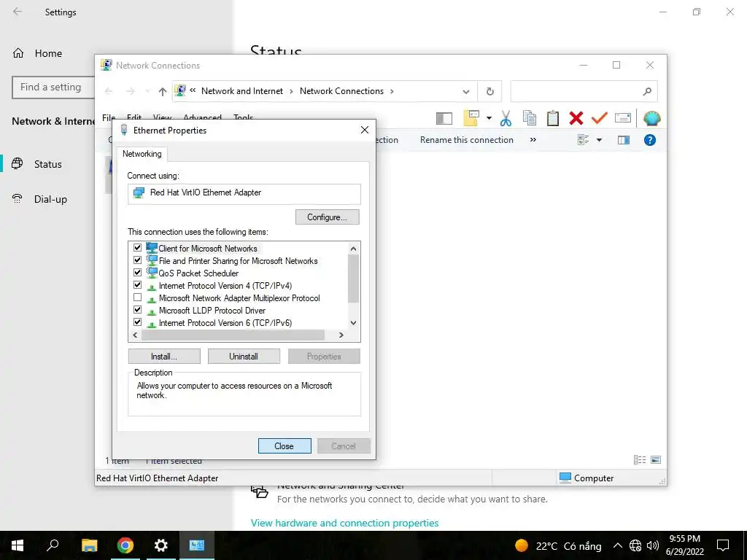747x560 pixels.
Task: Click the Configure... button
Action: coord(328,217)
